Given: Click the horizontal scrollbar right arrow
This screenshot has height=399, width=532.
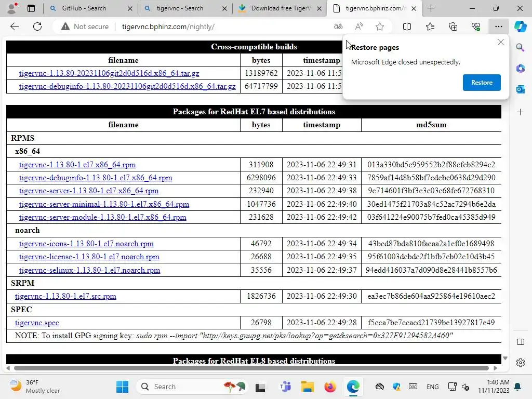Looking at the screenshot, I should [x=495, y=368].
